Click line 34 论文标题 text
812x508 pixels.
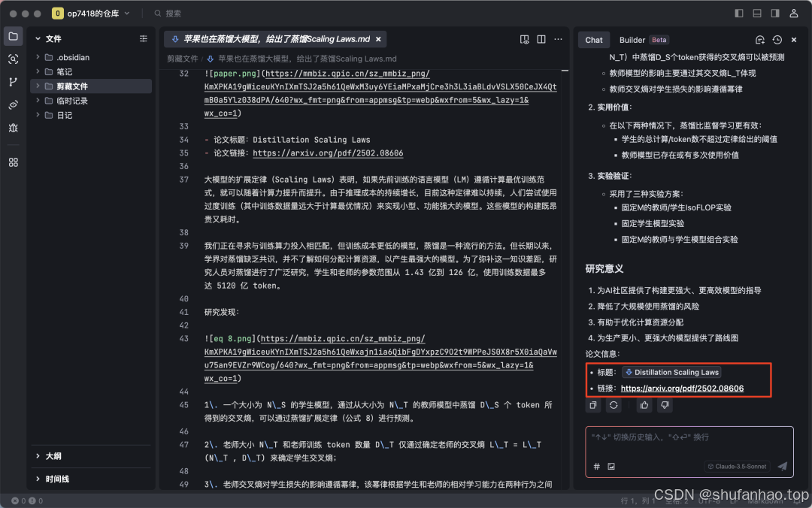click(292, 140)
